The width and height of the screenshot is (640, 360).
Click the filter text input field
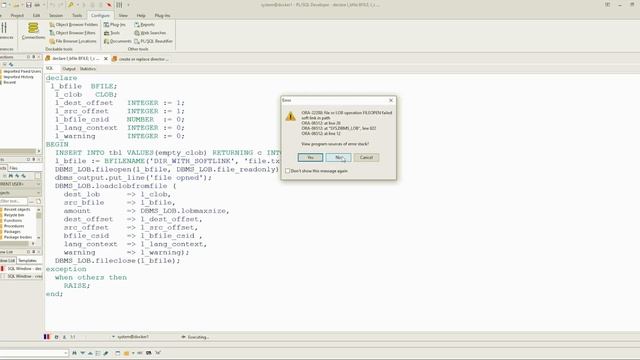coord(13,201)
